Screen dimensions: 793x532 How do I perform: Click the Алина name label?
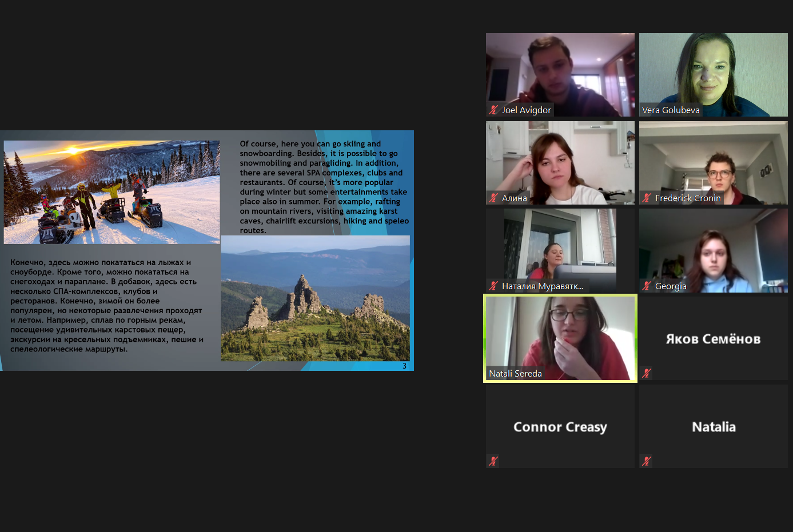[515, 198]
